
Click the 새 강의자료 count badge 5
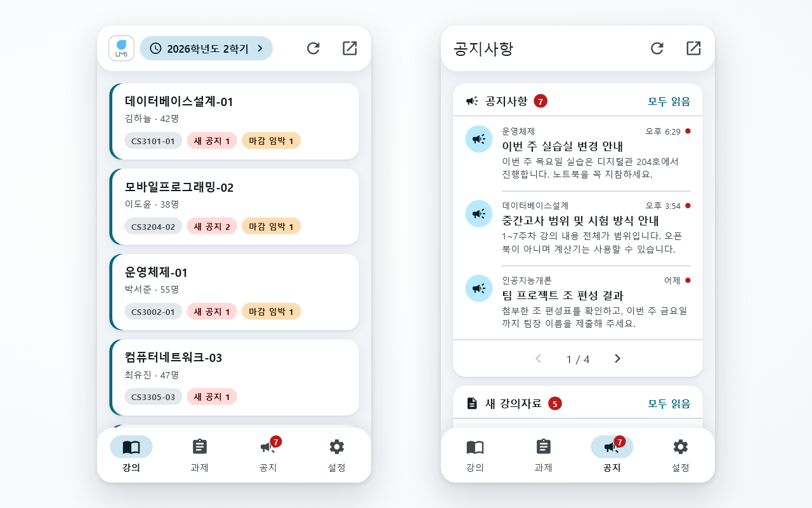click(555, 403)
